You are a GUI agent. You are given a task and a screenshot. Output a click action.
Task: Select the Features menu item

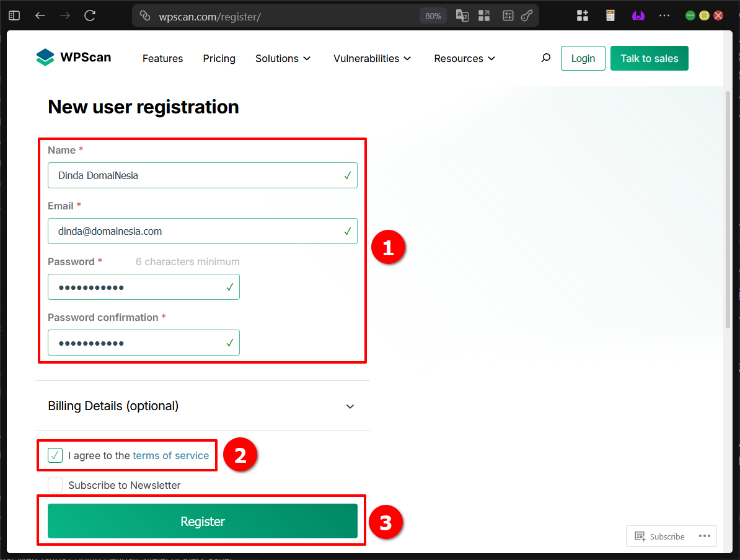click(x=162, y=58)
